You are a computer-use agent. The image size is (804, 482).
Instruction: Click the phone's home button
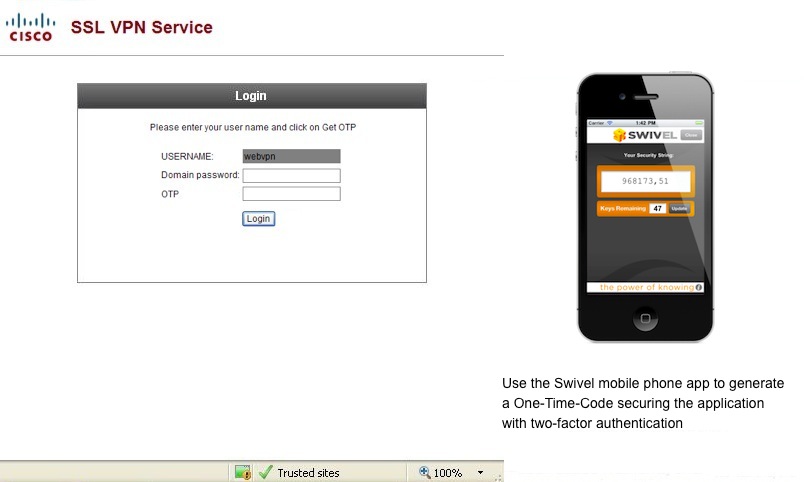646,318
